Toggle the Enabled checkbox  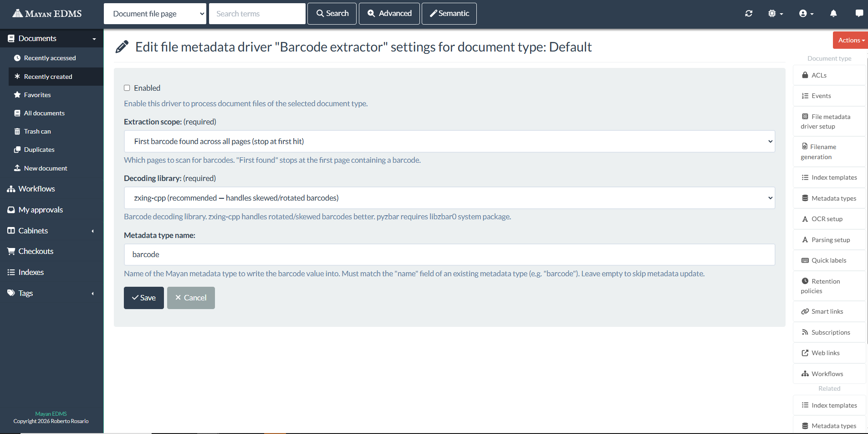(127, 88)
